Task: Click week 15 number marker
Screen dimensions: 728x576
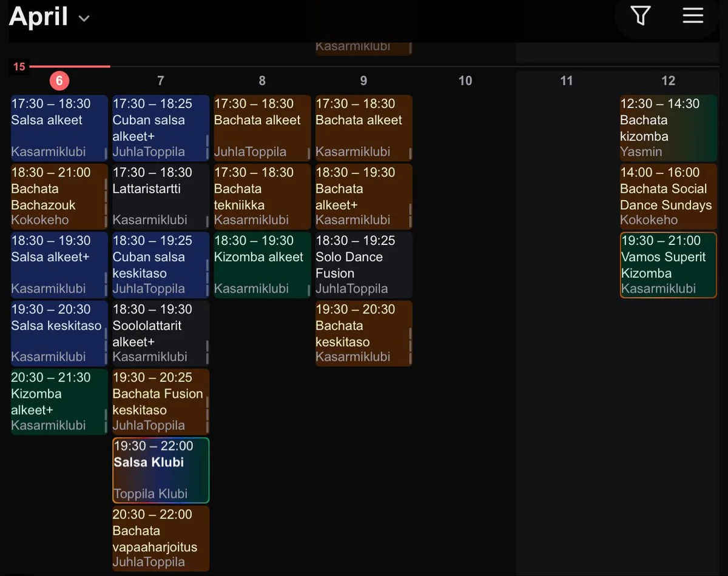Action: [x=19, y=67]
